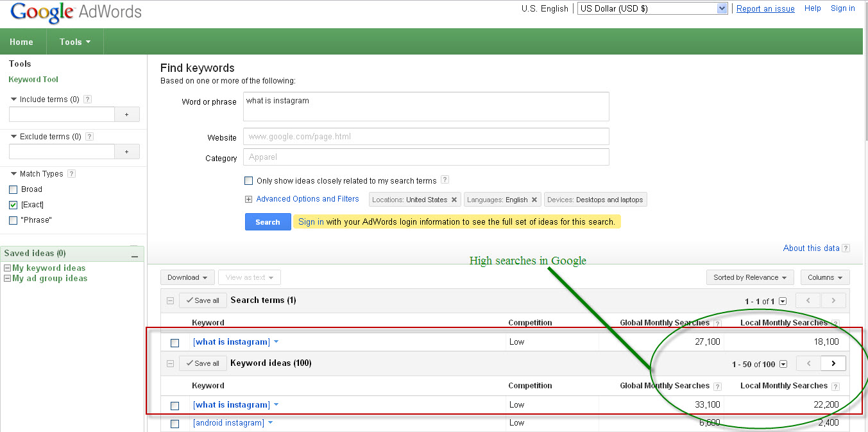
Task: Check the "Phrase" match type checkbox
Action: pos(13,220)
